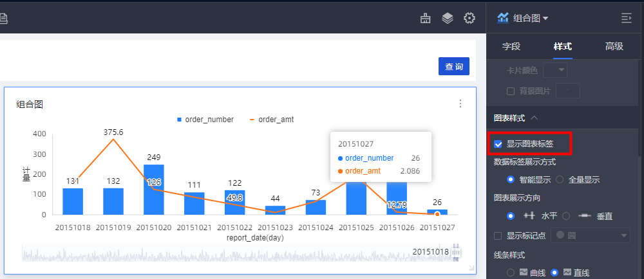Screen dimensions: 644x279
Task: Click the data zoom slider handle
Action: tap(457, 253)
